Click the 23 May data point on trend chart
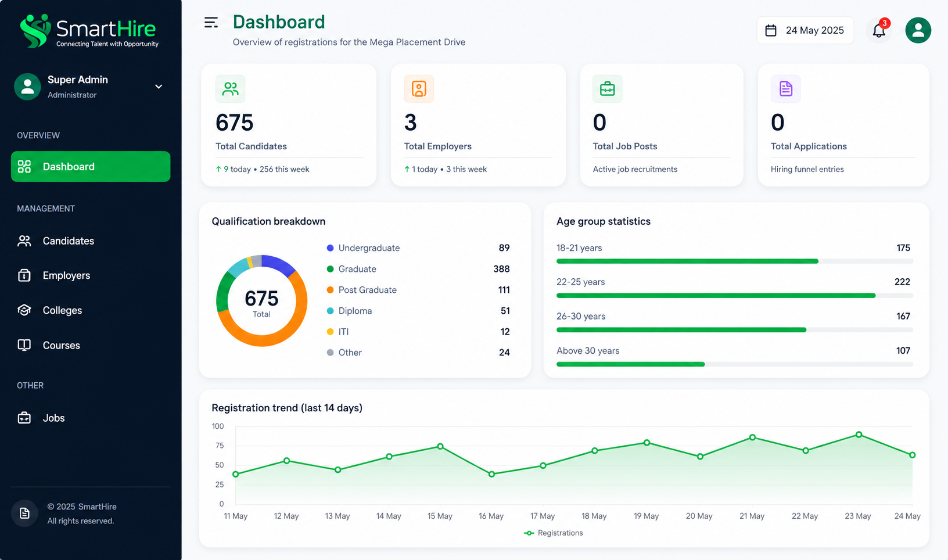 coord(859,435)
